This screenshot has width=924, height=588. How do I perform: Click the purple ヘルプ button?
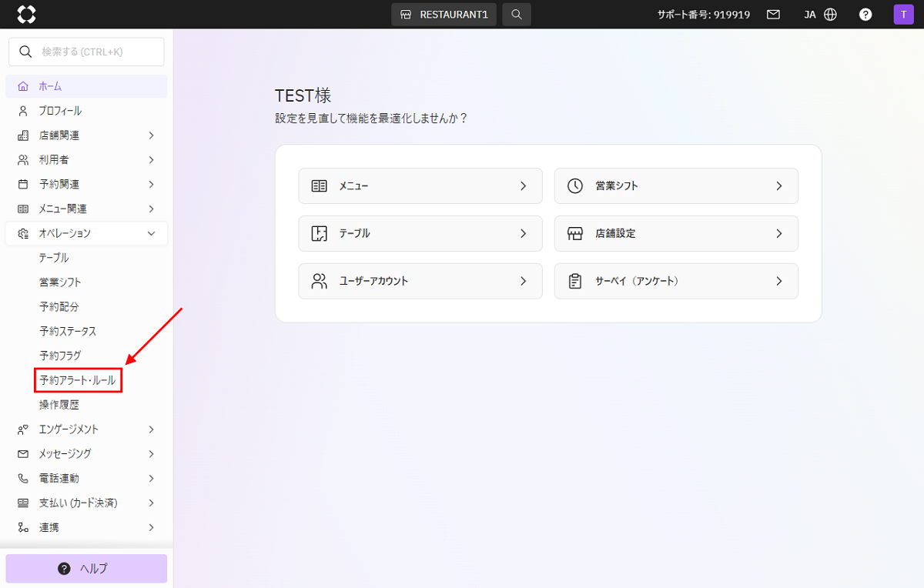tap(86, 569)
